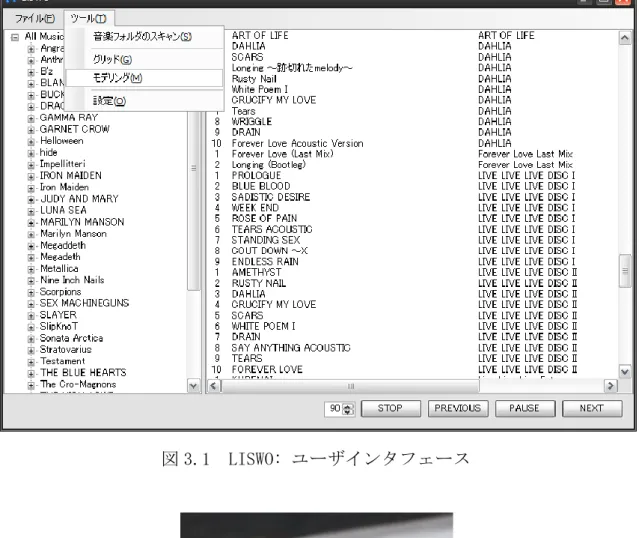Select track Forever Love (Last Mix)
Viewport: 639px width, 538px height.
pos(282,154)
